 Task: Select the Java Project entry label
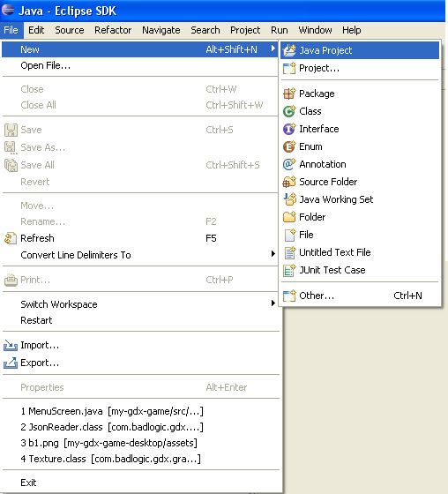coord(325,50)
